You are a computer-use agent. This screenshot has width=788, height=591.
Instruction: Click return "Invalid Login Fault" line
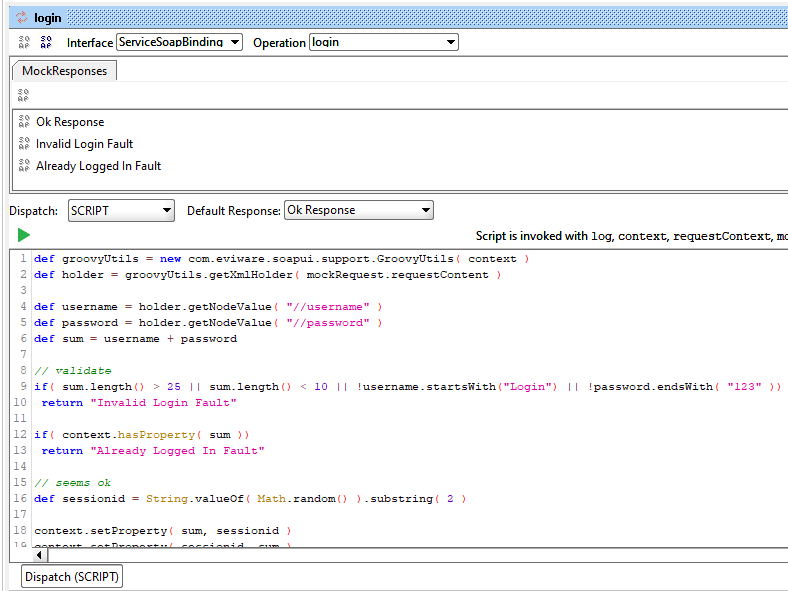tap(139, 403)
